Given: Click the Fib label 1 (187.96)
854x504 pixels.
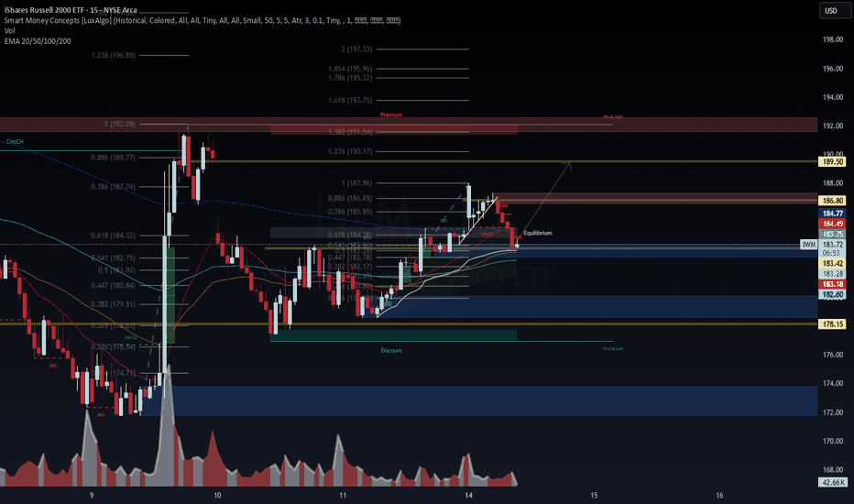Looking at the screenshot, I should [356, 183].
